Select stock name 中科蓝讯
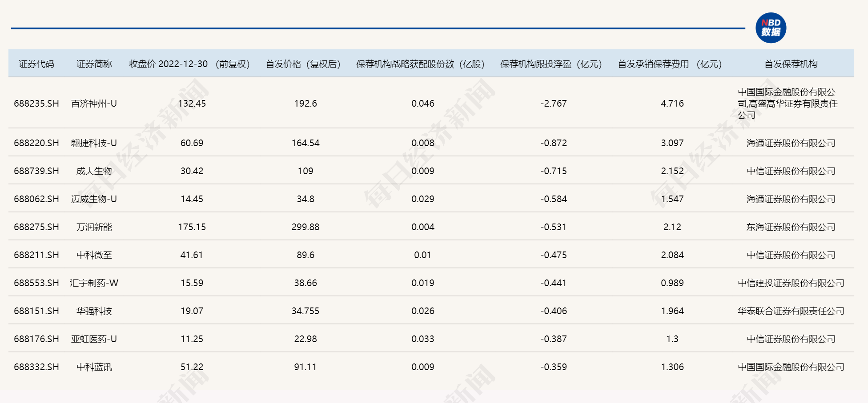 (94, 367)
